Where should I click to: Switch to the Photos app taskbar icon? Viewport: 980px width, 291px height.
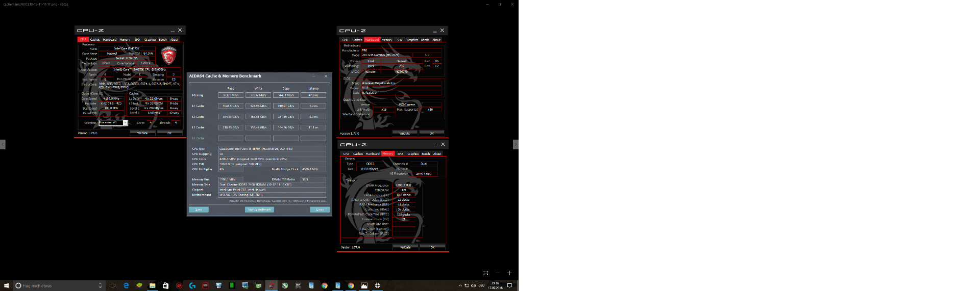(x=364, y=286)
